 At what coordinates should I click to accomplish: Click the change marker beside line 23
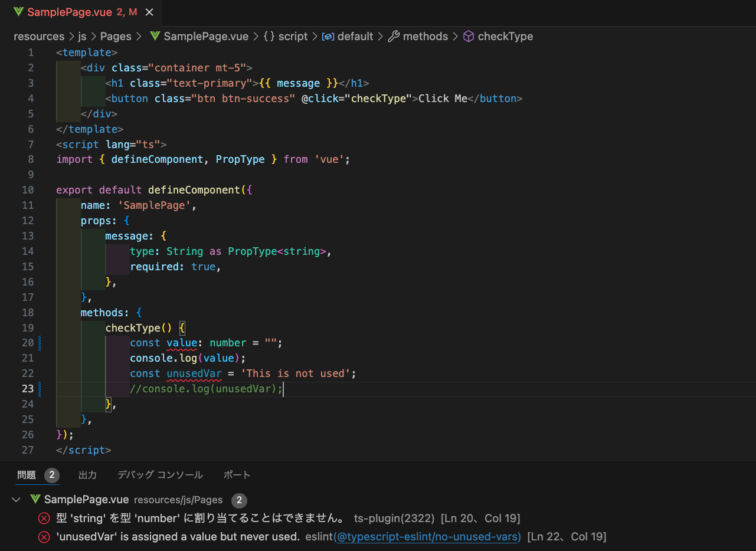point(40,389)
